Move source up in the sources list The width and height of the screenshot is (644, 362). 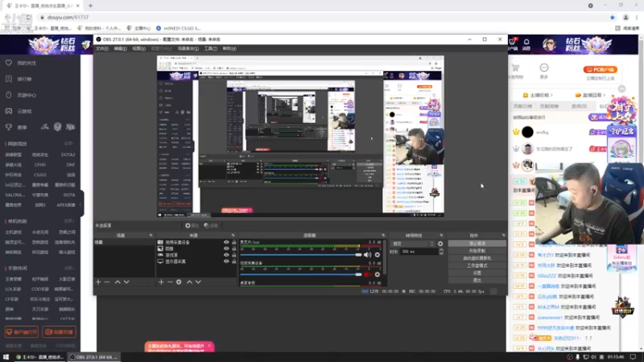[189, 282]
